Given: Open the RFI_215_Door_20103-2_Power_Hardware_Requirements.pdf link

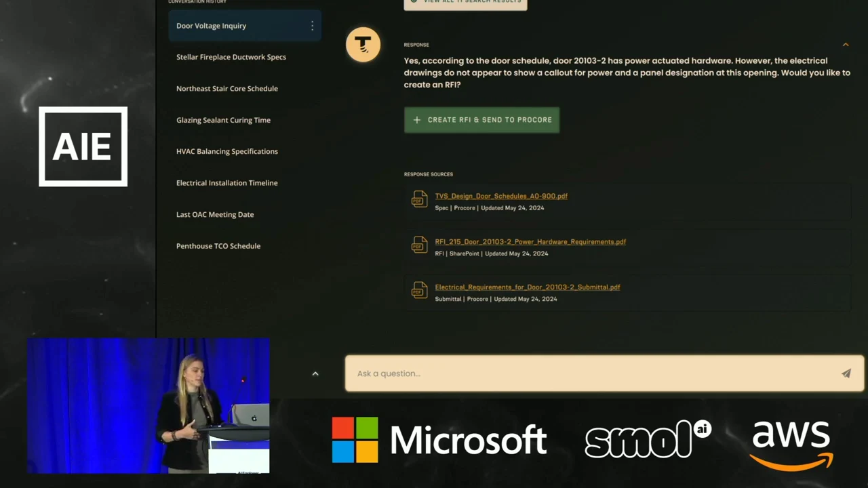Looking at the screenshot, I should [530, 241].
